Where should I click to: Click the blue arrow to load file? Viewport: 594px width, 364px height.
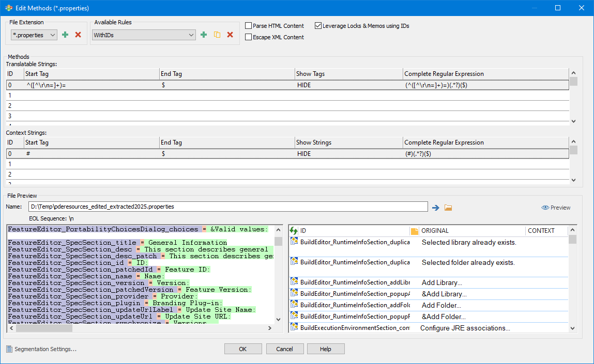point(436,207)
